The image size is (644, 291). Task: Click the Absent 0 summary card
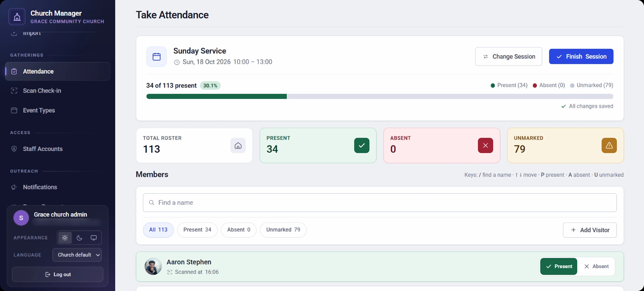(x=442, y=145)
